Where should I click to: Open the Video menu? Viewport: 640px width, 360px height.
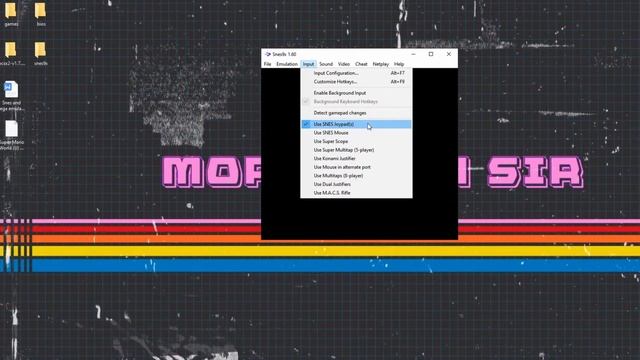[344, 64]
